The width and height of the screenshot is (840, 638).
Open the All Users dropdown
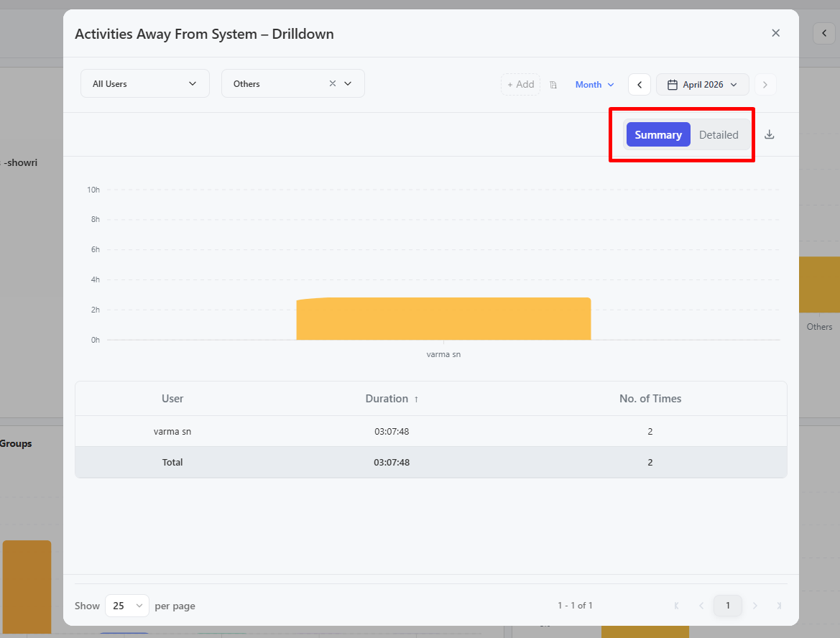tap(144, 83)
